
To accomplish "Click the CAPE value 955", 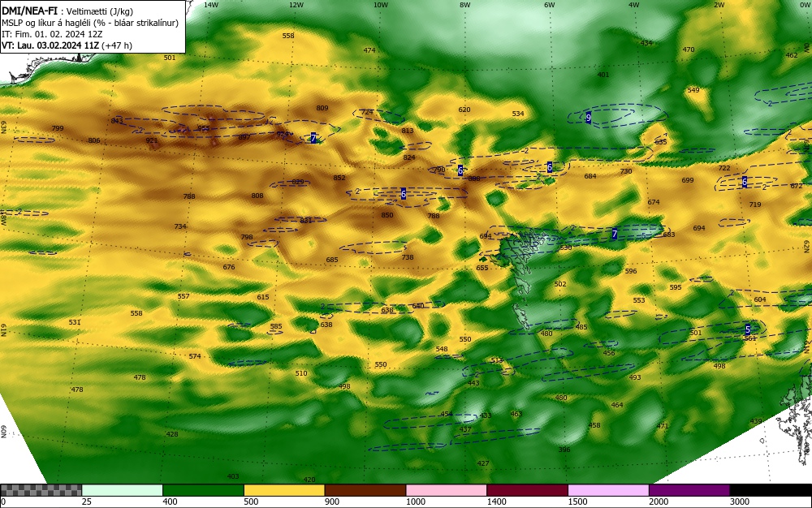I will point(204,128).
